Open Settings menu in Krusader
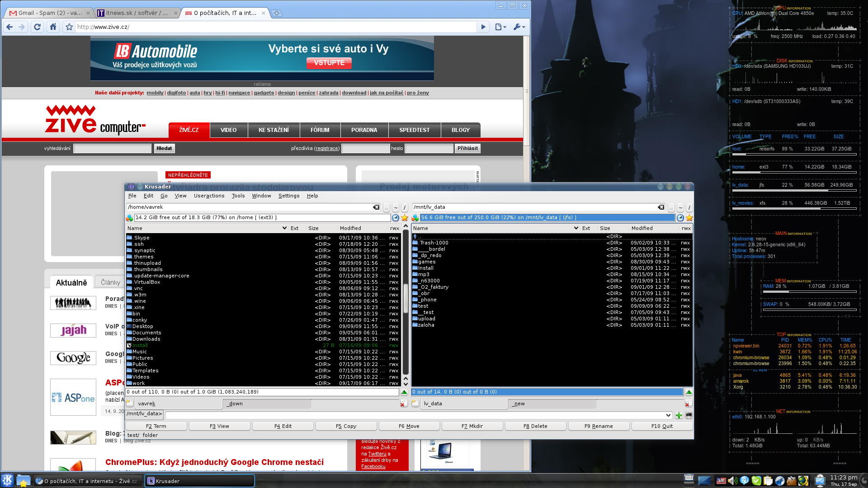 (x=289, y=196)
